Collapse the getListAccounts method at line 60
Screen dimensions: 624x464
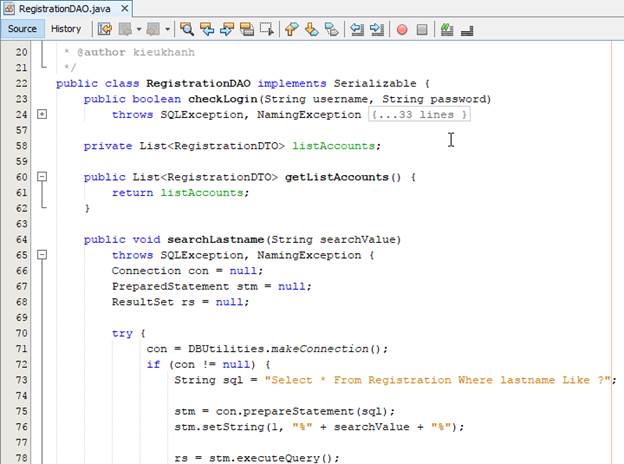click(x=42, y=177)
